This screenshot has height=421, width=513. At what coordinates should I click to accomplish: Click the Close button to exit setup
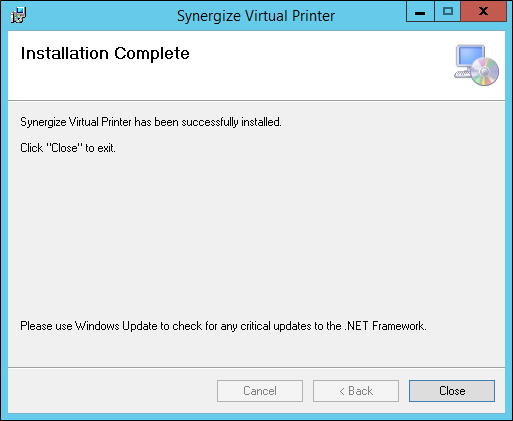click(x=452, y=391)
